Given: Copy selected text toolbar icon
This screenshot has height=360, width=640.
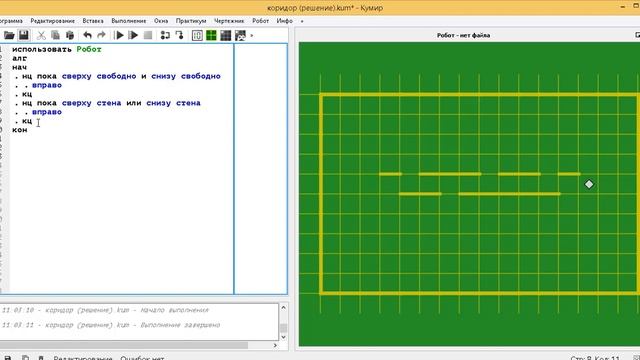Looking at the screenshot, I should click(x=55, y=36).
